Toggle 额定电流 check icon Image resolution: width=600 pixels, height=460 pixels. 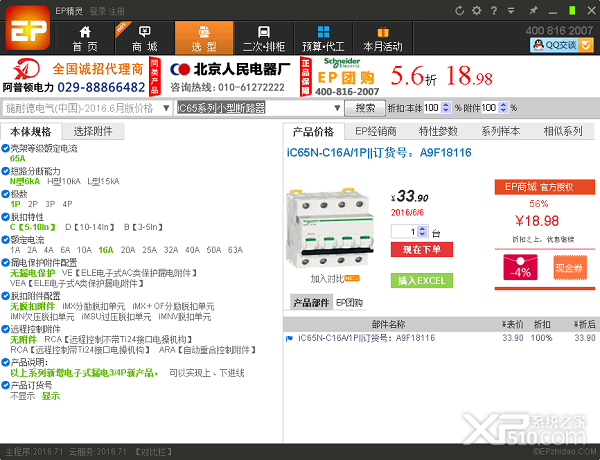tap(5, 240)
